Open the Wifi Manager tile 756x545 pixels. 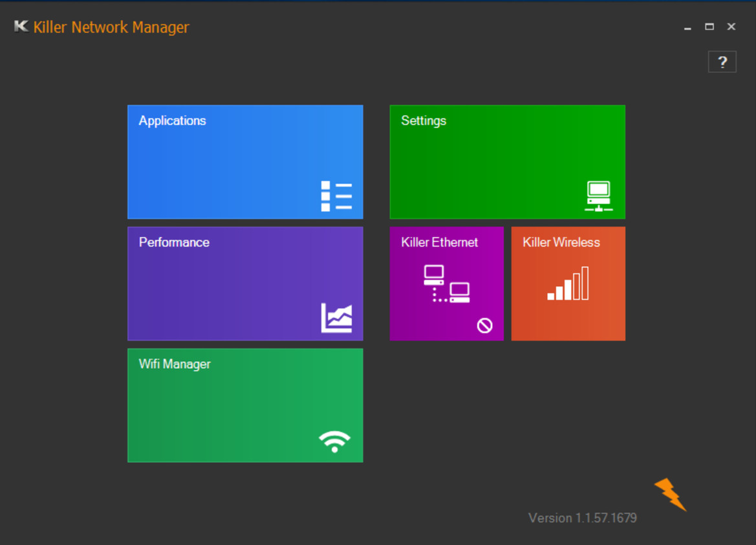click(x=245, y=405)
